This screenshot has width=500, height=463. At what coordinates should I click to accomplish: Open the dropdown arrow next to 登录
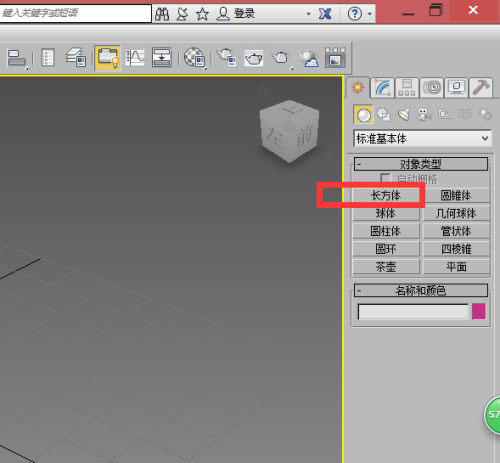pos(308,14)
